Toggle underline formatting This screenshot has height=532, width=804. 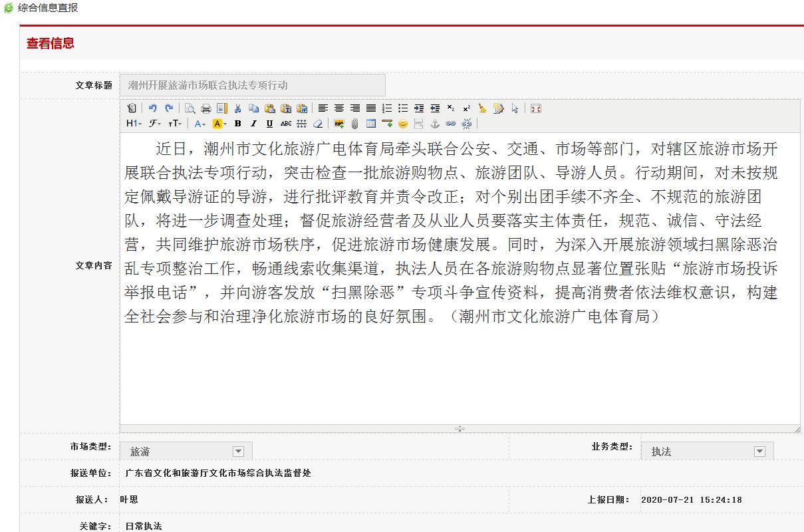point(269,124)
